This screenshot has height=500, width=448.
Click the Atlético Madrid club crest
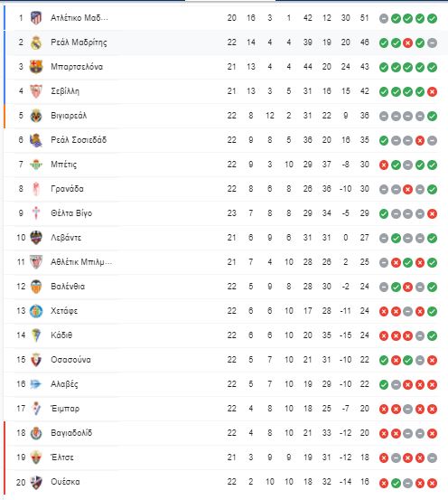pos(36,18)
